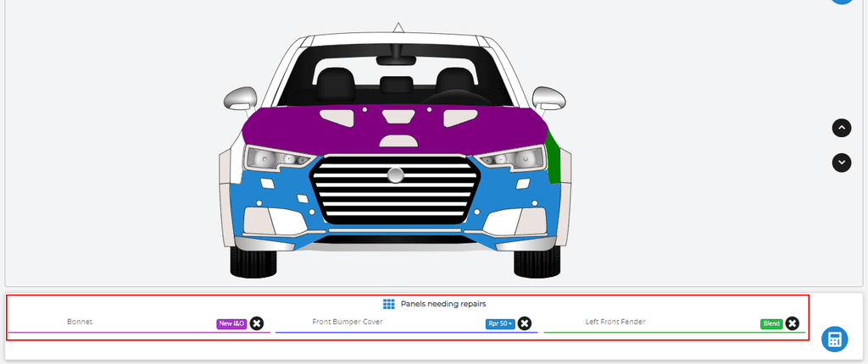Click the grille center emblem badge
The height and width of the screenshot is (364, 868).
[x=396, y=175]
